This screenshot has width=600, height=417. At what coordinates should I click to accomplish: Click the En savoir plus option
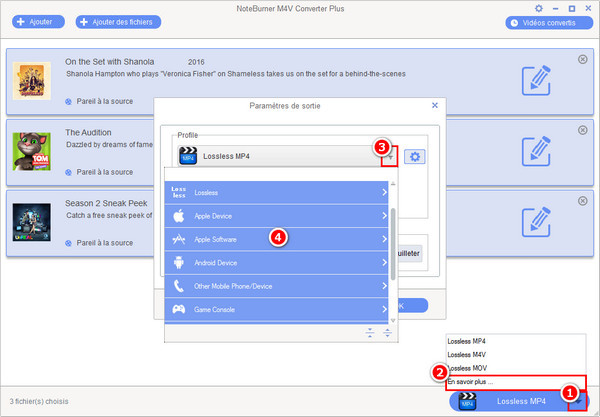tap(470, 381)
